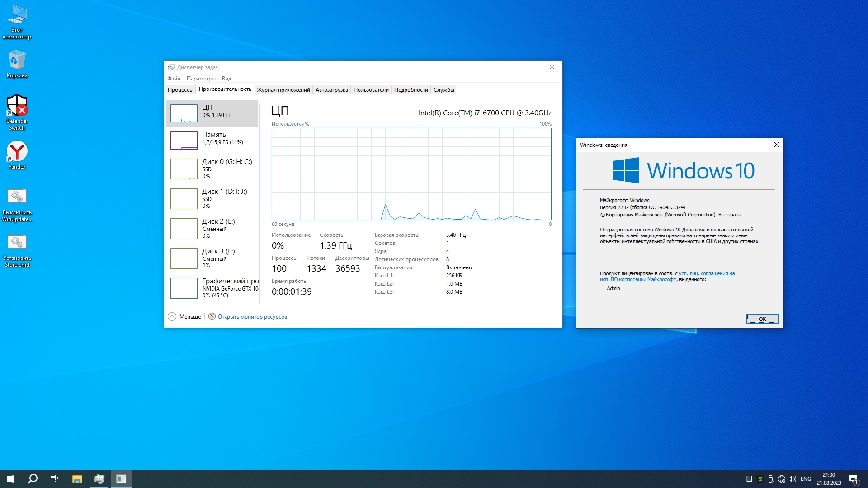Viewport: 868px width, 488px height.
Task: Switch to the Автозагрузка tab
Action: tap(331, 90)
